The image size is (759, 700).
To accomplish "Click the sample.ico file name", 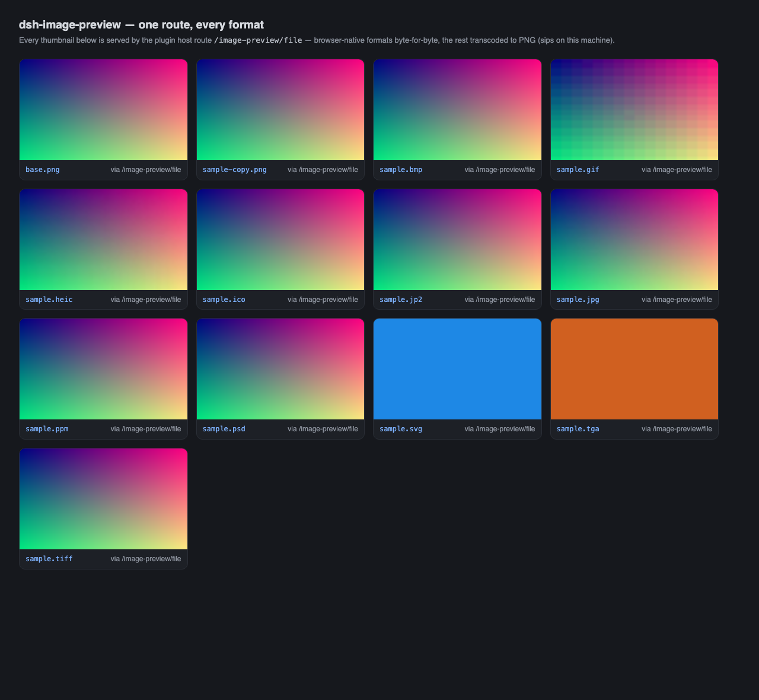I will tap(224, 300).
